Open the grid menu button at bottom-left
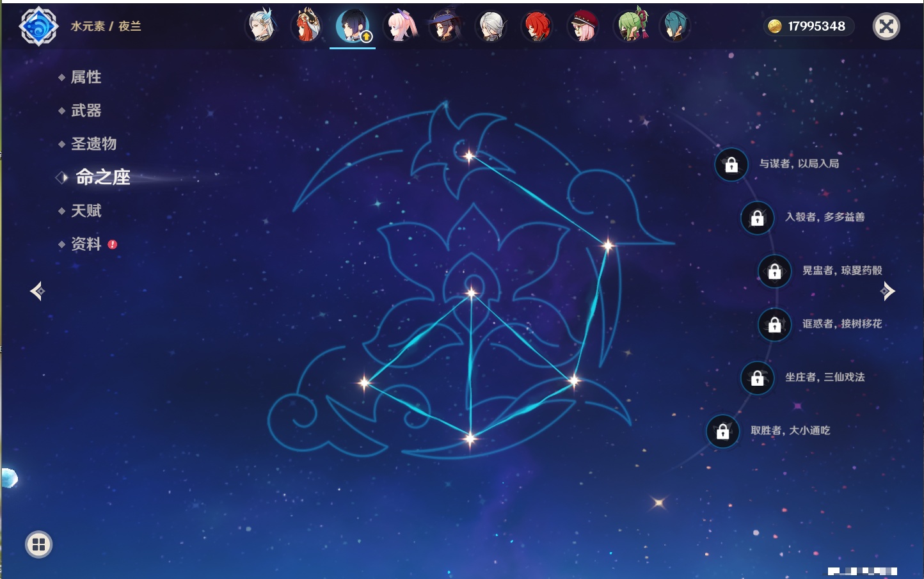 (38, 544)
